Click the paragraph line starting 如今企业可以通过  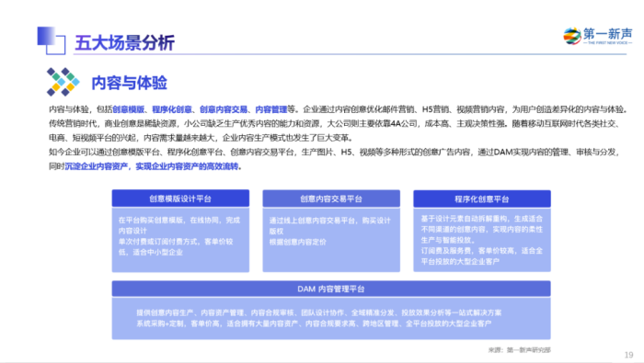point(334,153)
